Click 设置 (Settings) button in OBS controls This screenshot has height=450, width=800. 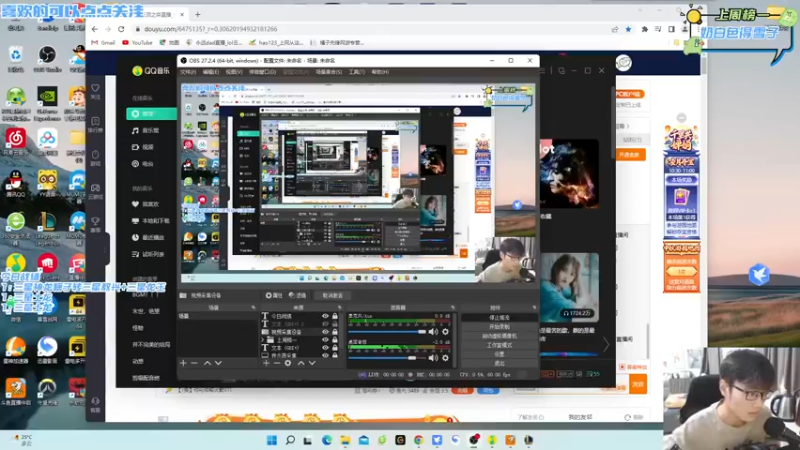coord(499,354)
